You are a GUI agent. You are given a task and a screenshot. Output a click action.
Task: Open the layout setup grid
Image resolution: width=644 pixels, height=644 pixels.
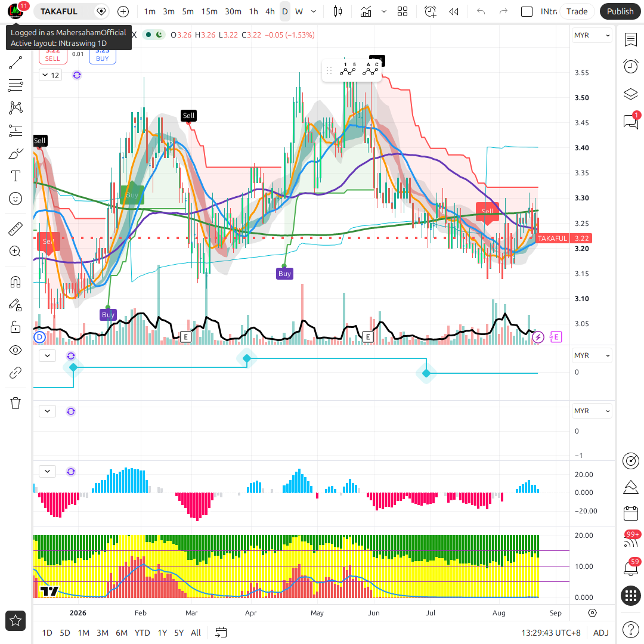(x=402, y=11)
